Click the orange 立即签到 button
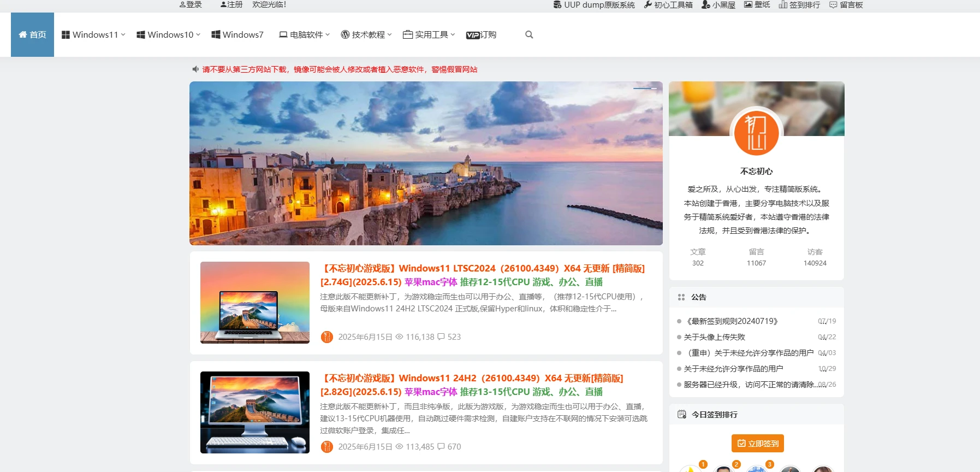This screenshot has height=472, width=980. pos(757,444)
